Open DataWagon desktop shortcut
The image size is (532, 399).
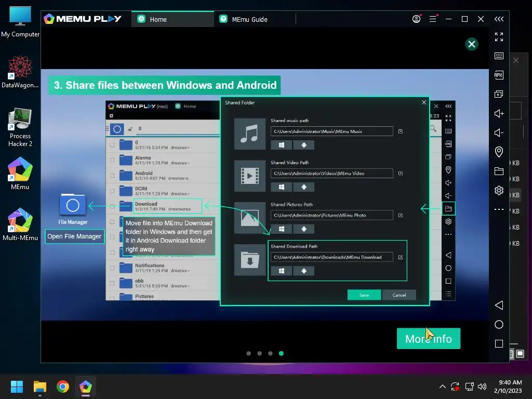pyautogui.click(x=20, y=72)
